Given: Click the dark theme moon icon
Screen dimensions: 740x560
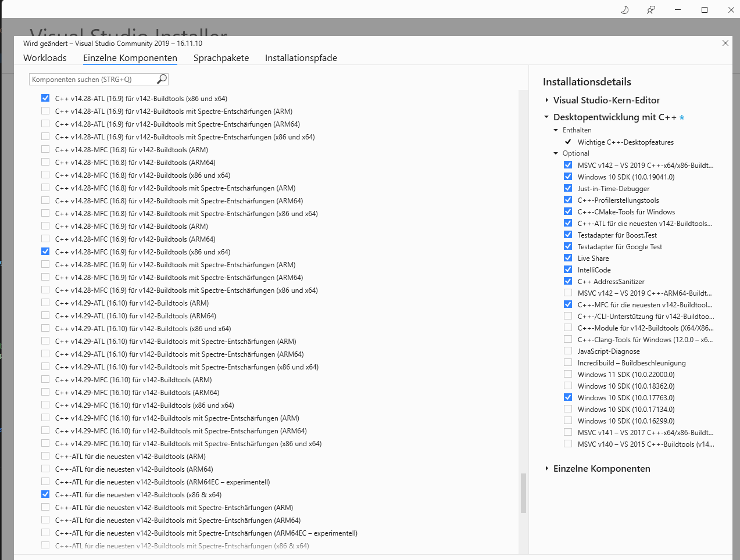Looking at the screenshot, I should click(624, 10).
